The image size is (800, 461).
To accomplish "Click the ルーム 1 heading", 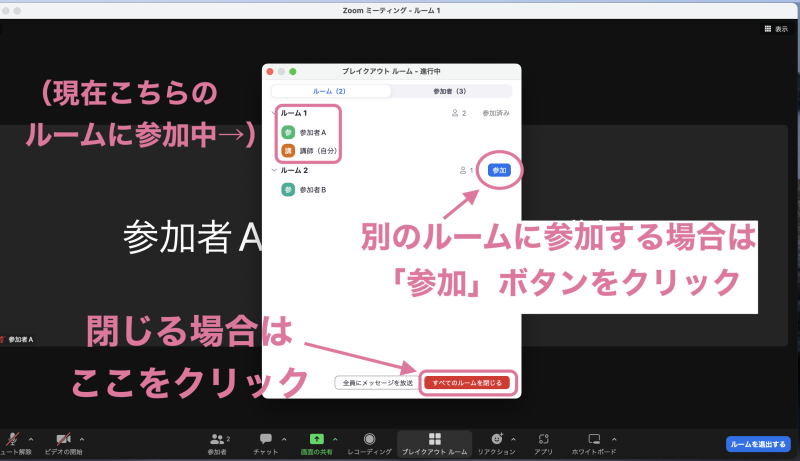I will pos(294,113).
